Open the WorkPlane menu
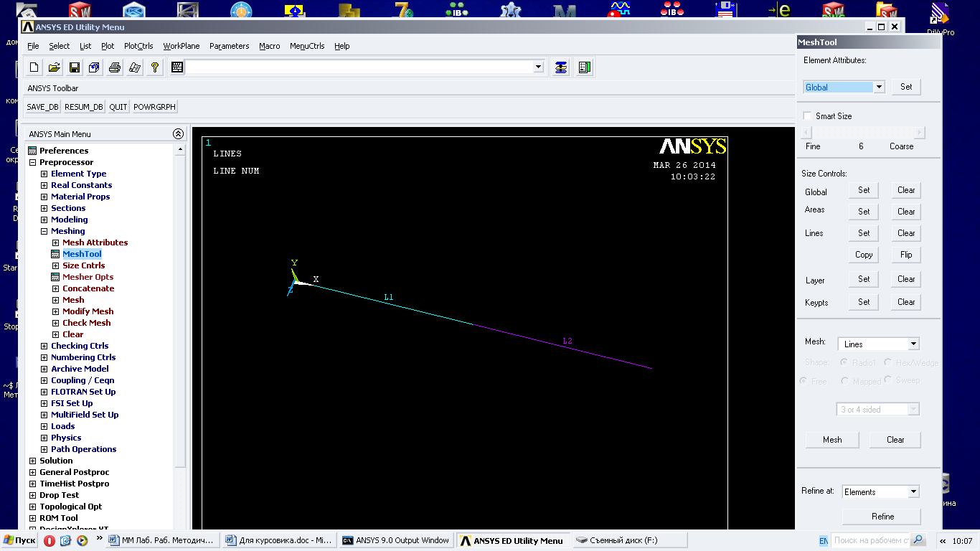The height and width of the screenshot is (551, 980). click(x=182, y=46)
